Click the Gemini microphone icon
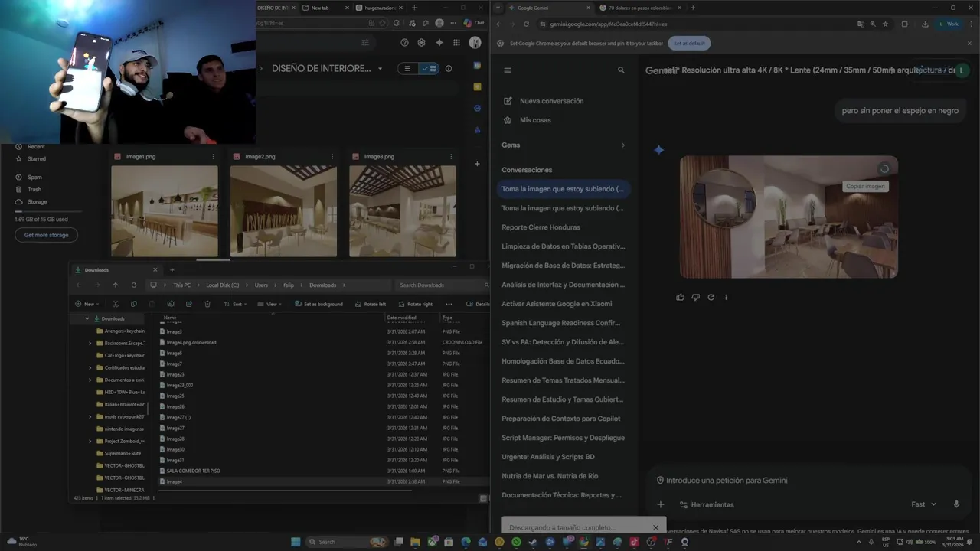This screenshot has height=551, width=980. click(x=956, y=504)
